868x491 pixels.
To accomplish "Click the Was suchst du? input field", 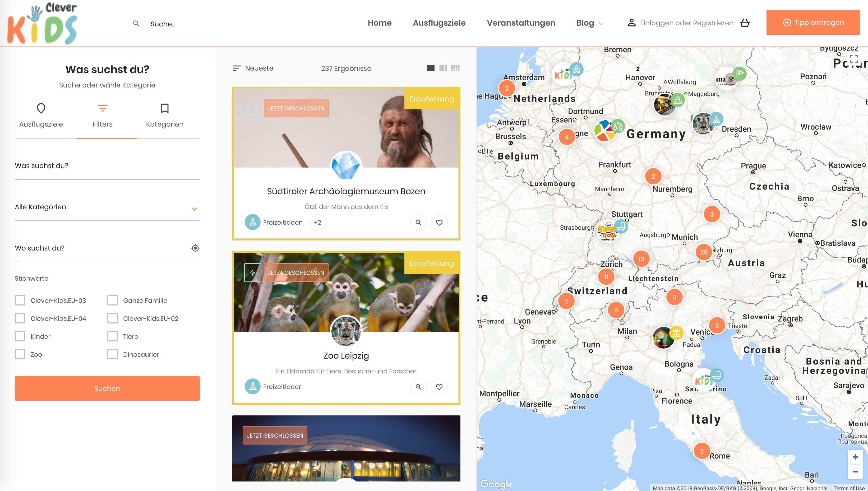I will tap(107, 166).
